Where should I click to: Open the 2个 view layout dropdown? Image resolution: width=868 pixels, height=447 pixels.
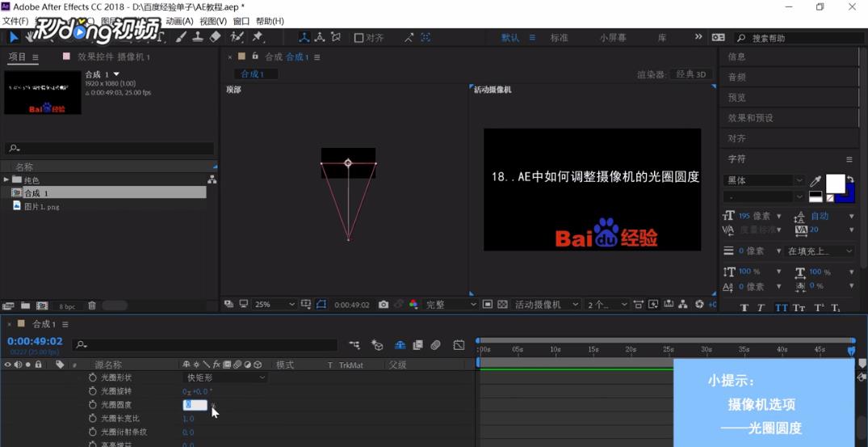point(607,305)
